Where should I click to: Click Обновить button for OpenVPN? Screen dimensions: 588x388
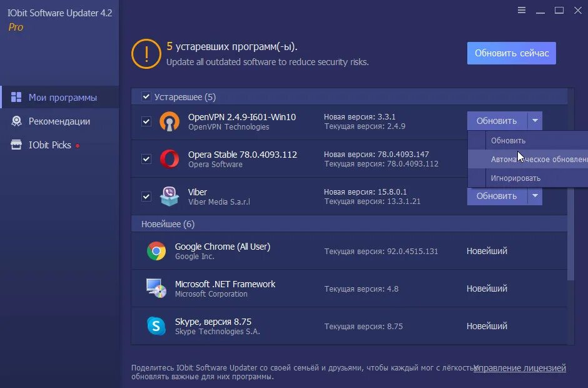pos(497,121)
